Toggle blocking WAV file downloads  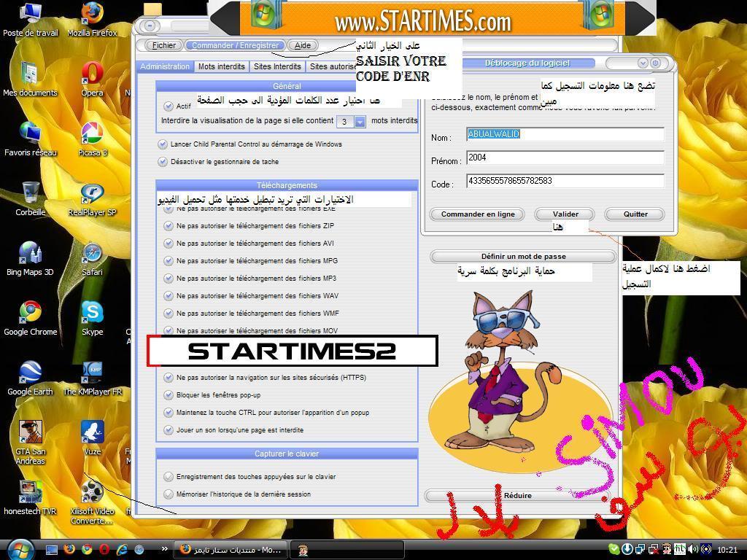[x=169, y=296]
